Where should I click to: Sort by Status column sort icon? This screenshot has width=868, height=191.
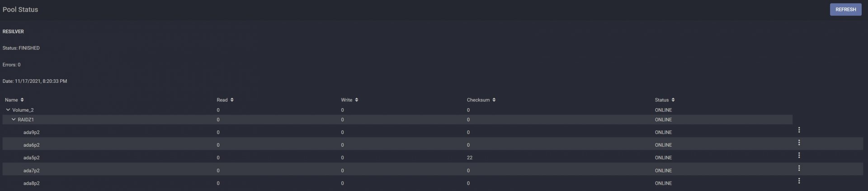tap(673, 100)
